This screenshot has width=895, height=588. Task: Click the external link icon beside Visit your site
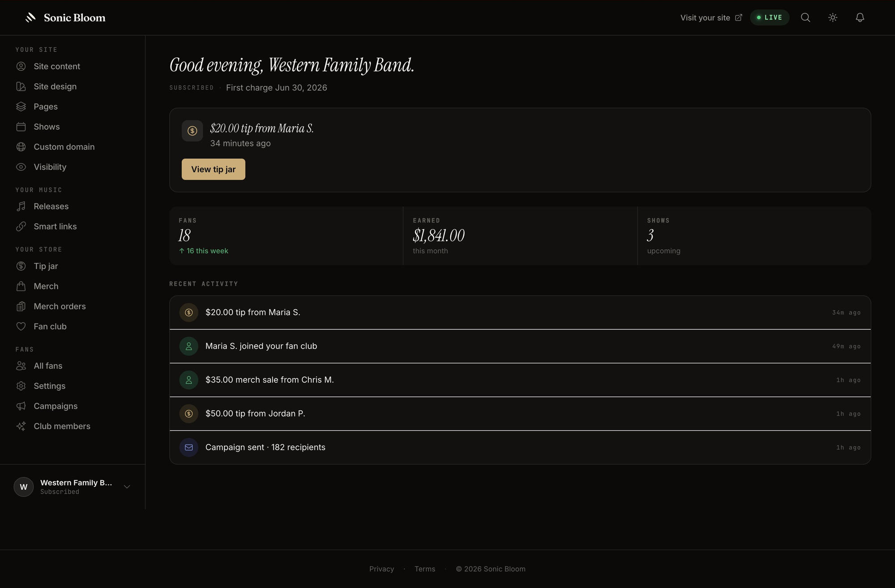tap(738, 17)
